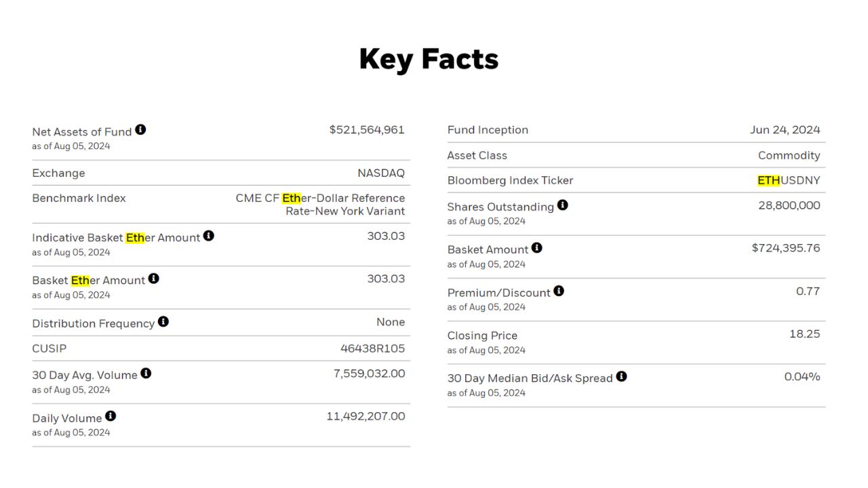This screenshot has height=488, width=868.
Task: Click the Closing Price label
Action: click(482, 335)
